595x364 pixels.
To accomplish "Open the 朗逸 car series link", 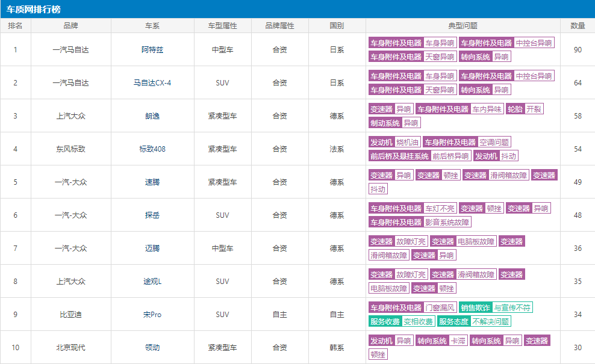I will click(152, 116).
